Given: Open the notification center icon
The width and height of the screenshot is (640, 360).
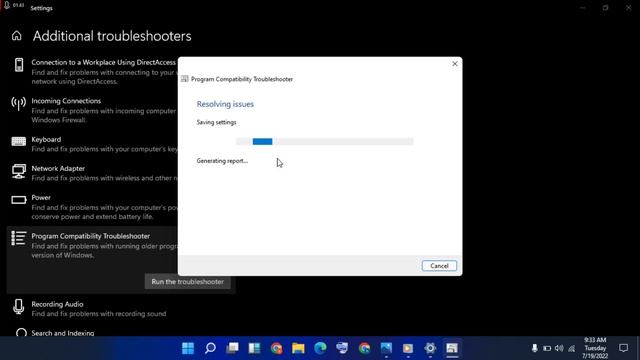Looking at the screenshot, I should (623, 348).
